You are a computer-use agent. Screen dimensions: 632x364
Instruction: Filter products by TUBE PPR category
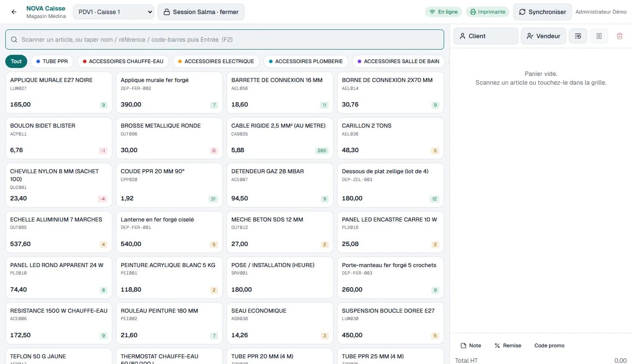[52, 61]
